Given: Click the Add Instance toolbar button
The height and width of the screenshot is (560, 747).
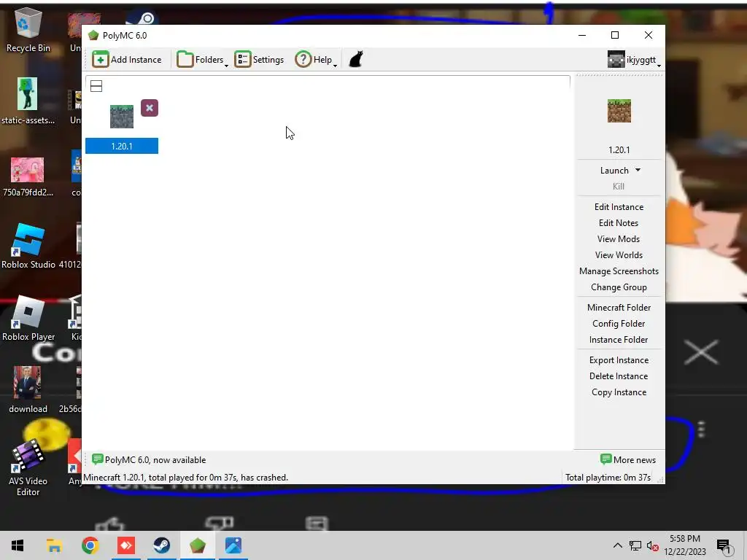Looking at the screenshot, I should [127, 60].
